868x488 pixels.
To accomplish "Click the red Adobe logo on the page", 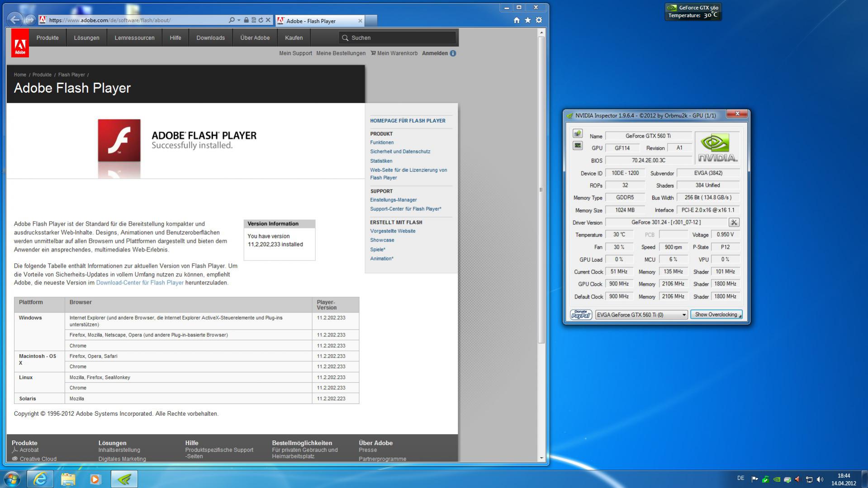I will tap(20, 43).
